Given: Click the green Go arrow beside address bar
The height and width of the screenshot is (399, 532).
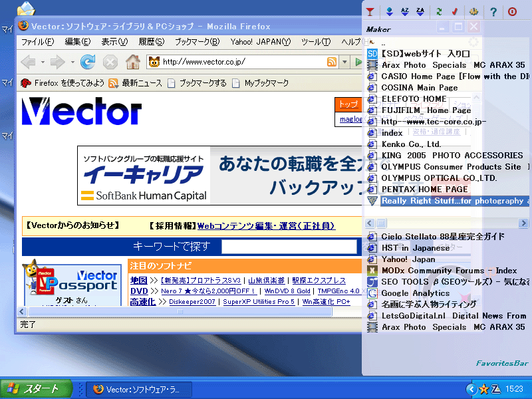Looking at the screenshot, I should tap(358, 62).
